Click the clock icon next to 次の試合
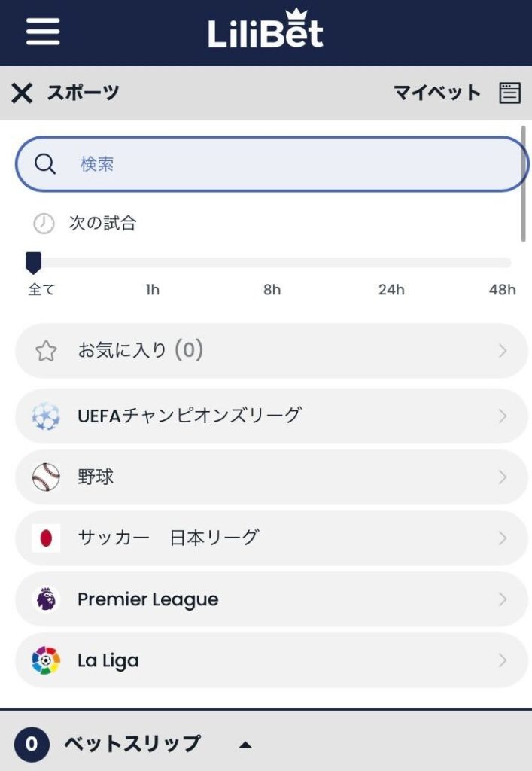Viewport: 532px width, 771px height. pos(44,223)
